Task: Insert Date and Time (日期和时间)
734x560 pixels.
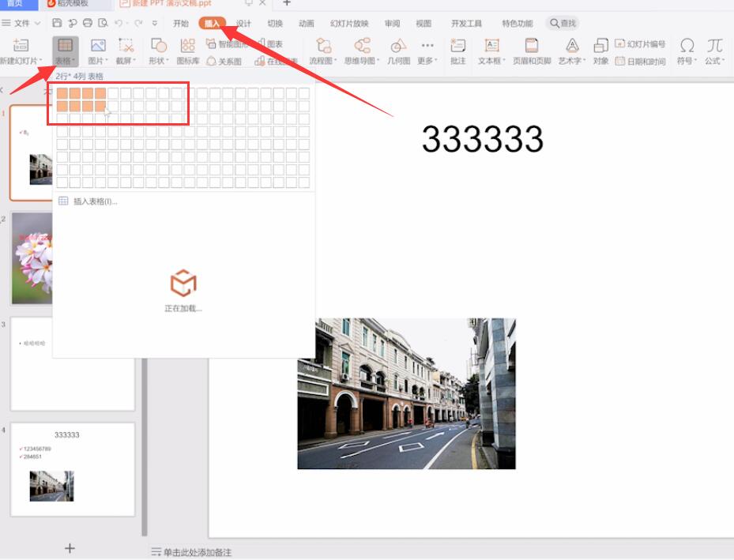Action: tap(641, 62)
